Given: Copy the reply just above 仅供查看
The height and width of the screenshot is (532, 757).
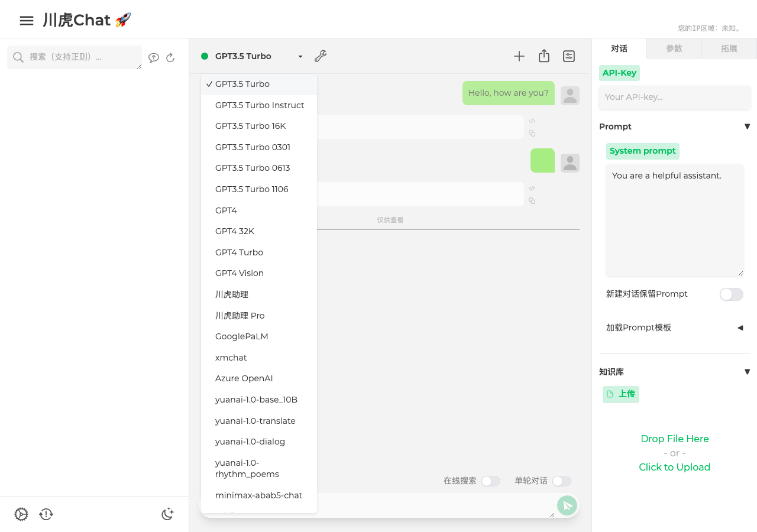Looking at the screenshot, I should click(x=532, y=201).
